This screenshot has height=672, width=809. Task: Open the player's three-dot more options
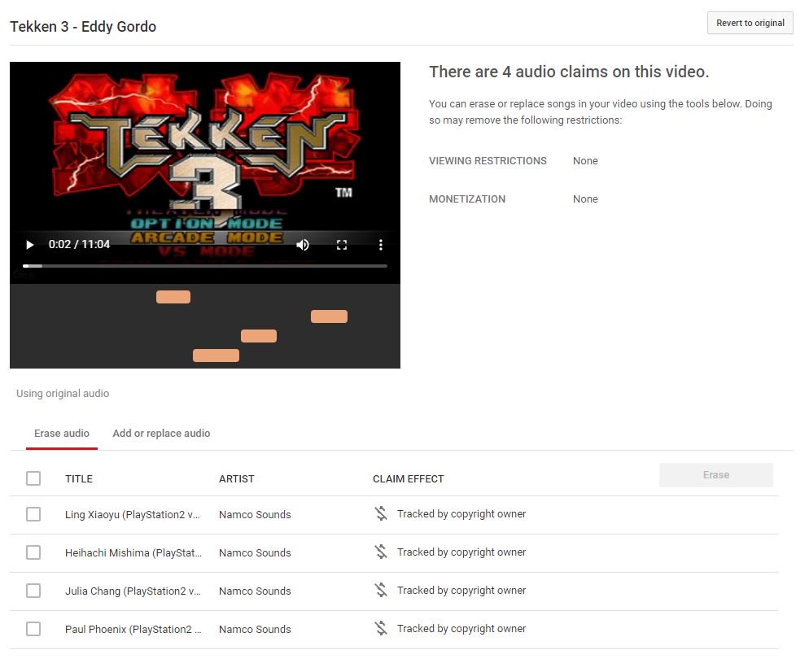(381, 244)
